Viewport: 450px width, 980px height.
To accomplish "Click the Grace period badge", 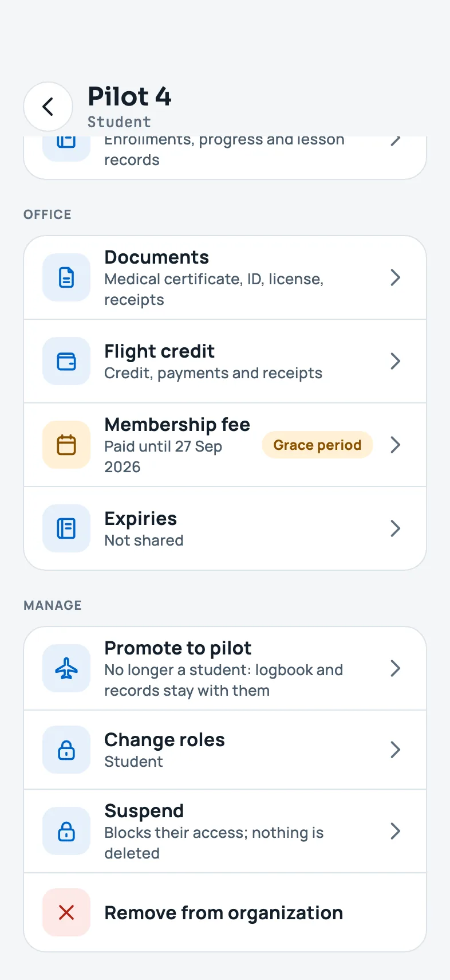I will tap(317, 445).
